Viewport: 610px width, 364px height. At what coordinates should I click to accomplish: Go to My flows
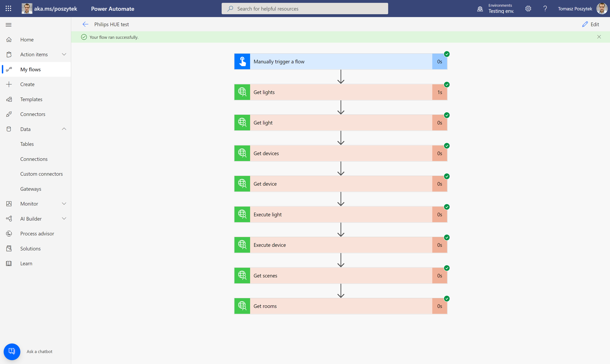(x=30, y=69)
